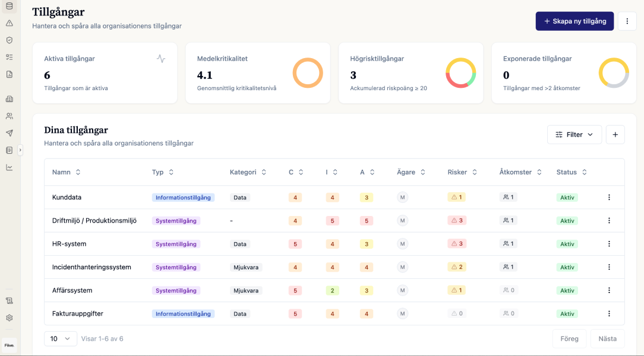Image resolution: width=644 pixels, height=356 pixels.
Task: Sort the table by Kategori column
Action: 248,172
